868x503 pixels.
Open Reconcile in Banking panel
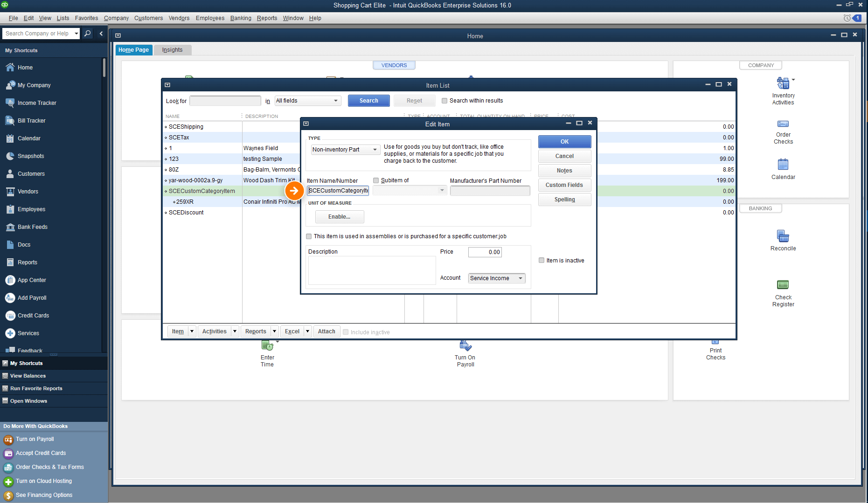pos(783,241)
